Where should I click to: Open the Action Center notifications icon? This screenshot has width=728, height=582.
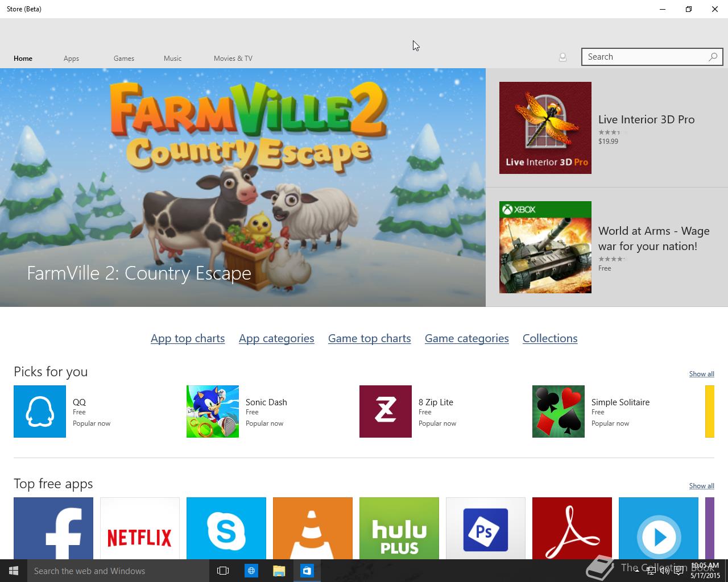point(679,571)
